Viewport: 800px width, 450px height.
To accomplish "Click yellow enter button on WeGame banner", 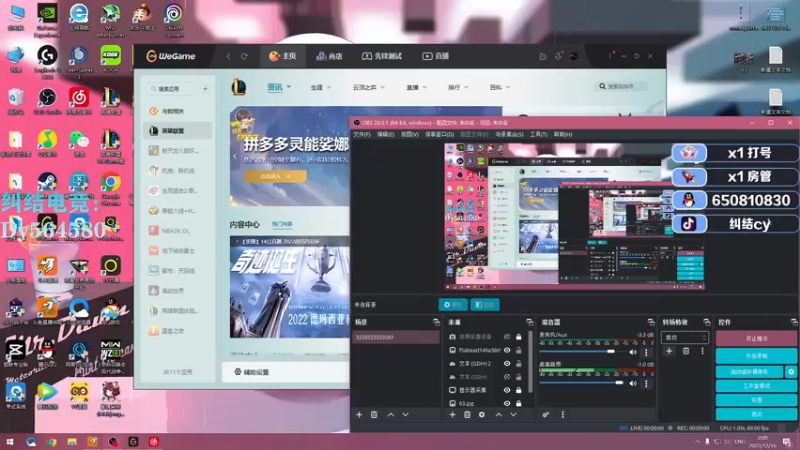I will (x=276, y=176).
